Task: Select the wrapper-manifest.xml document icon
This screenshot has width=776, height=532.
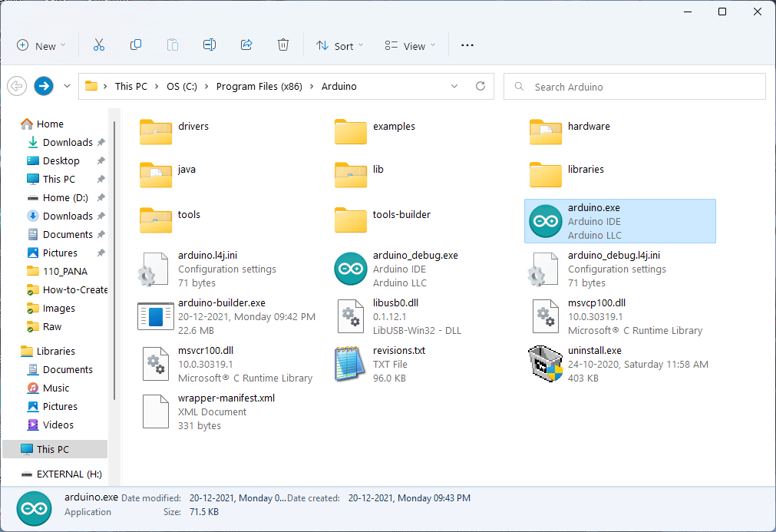Action: click(x=155, y=411)
